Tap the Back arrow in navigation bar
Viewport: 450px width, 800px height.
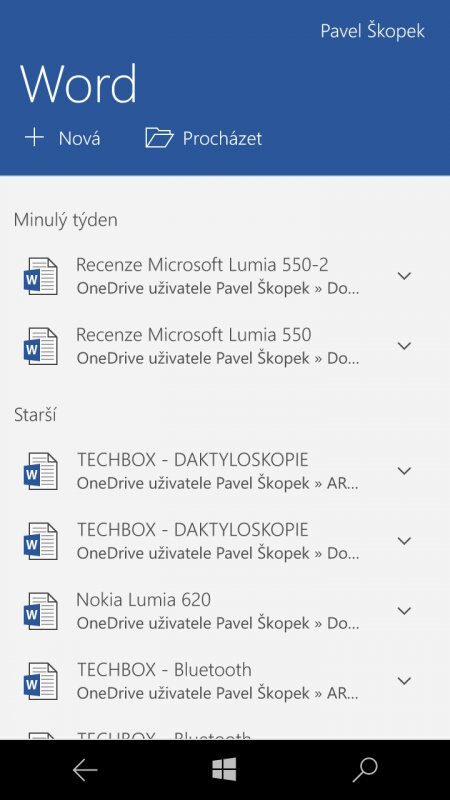pyautogui.click(x=85, y=769)
